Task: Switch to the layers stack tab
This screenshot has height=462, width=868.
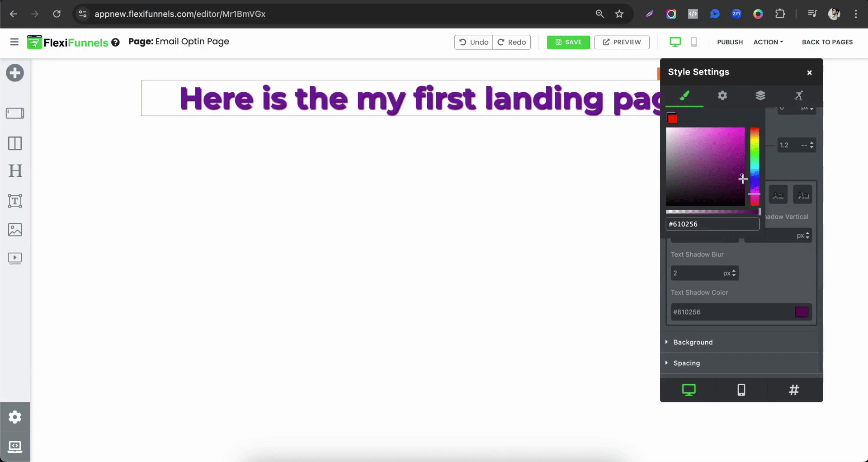Action: [x=760, y=95]
